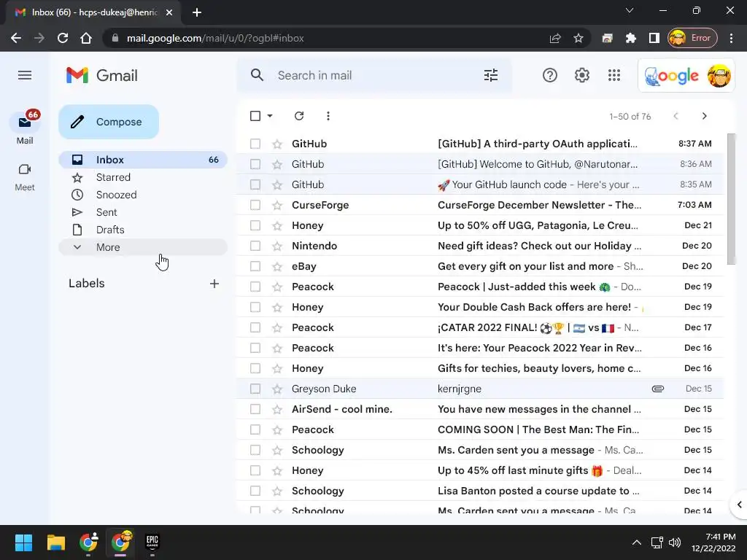
Task: Open Chrome three-dot menu
Action: (731, 38)
